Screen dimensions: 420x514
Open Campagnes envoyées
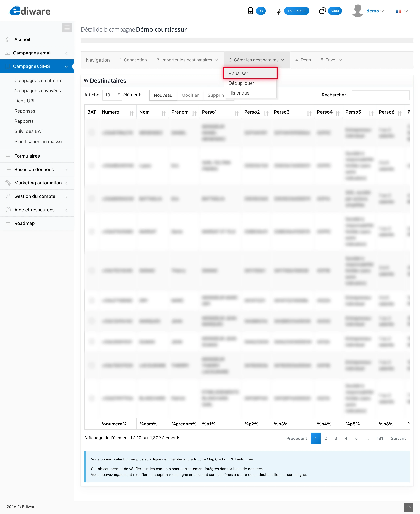(38, 90)
